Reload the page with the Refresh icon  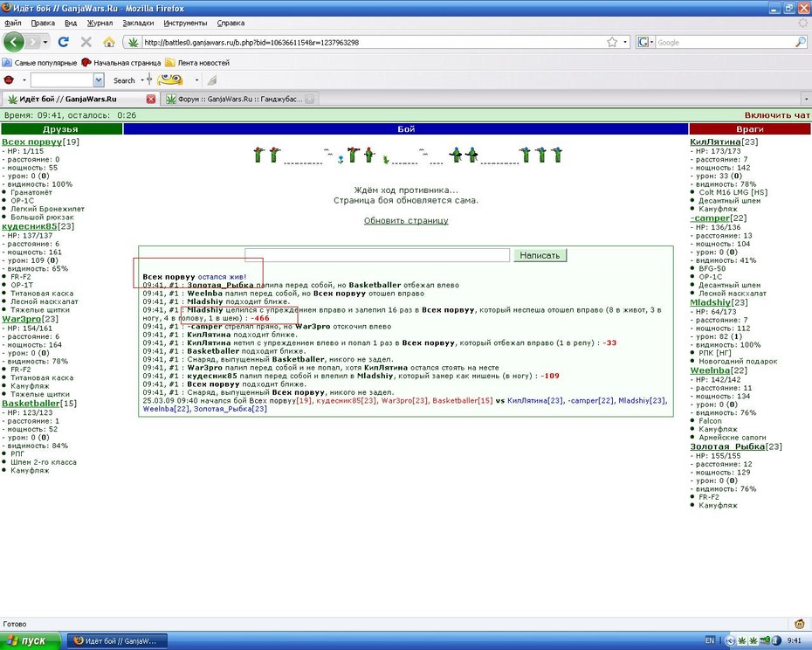point(63,42)
